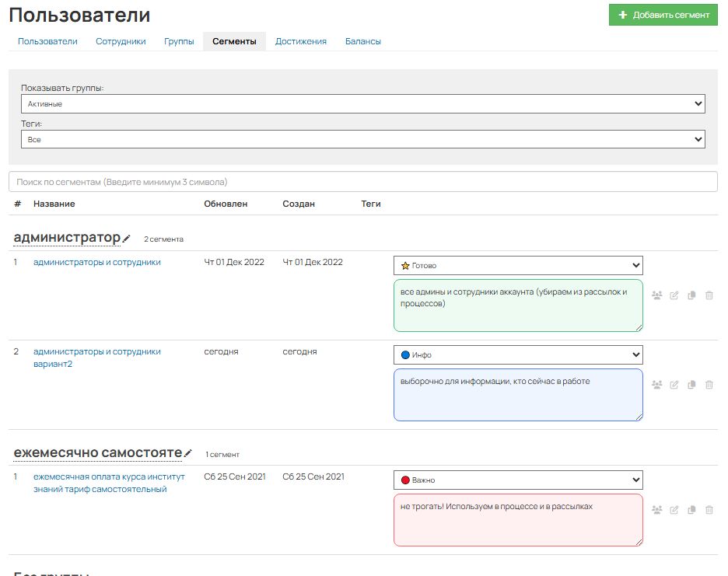Screen dimensions: 728x576
Task: Switch to the Достижения tab
Action: pos(301,41)
